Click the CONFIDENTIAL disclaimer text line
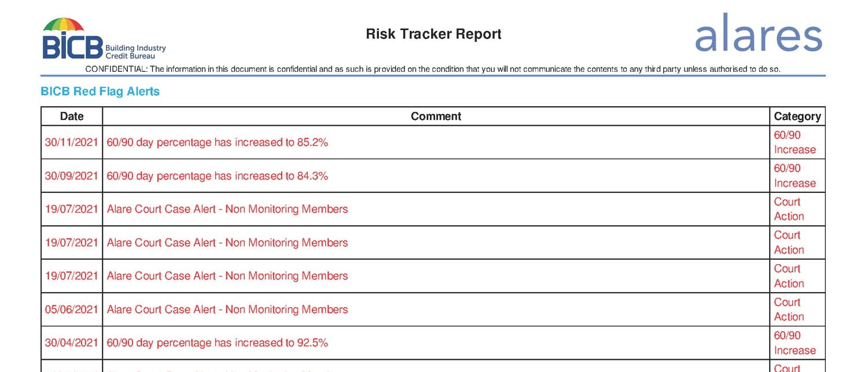Screen dimensions: 868x372 coord(433,70)
